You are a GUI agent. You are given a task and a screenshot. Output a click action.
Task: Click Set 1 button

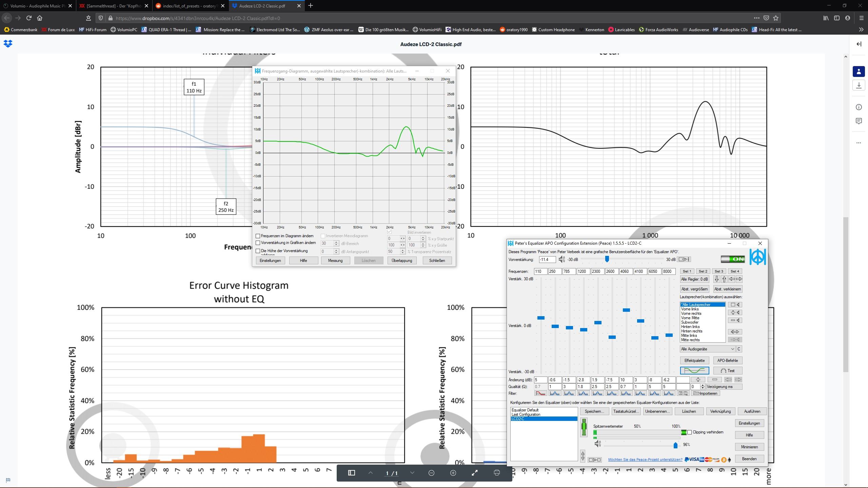(x=687, y=271)
